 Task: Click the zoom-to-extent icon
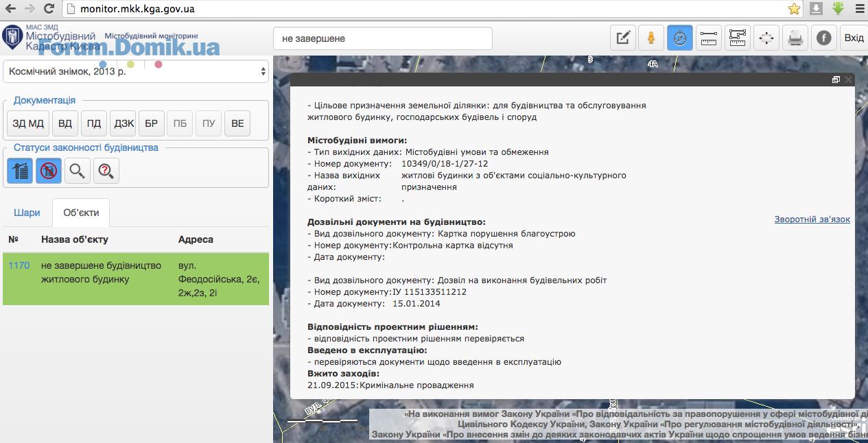(766, 38)
